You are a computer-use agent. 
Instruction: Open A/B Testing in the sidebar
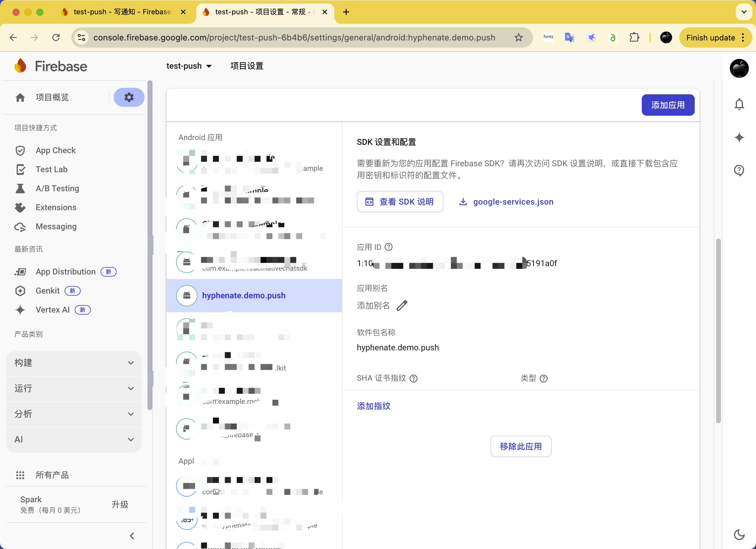57,188
